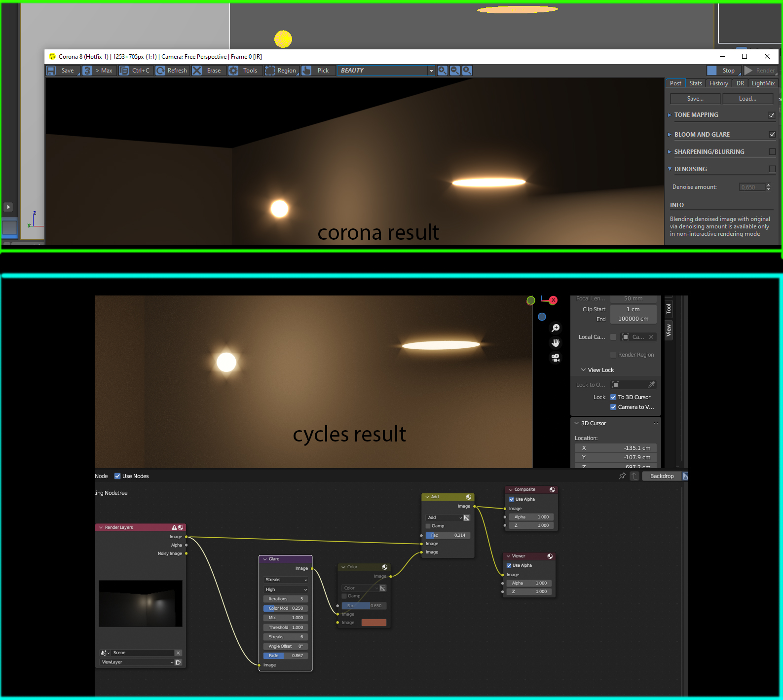Image resolution: width=783 pixels, height=700 pixels.
Task: Switch to the History tab
Action: (718, 83)
